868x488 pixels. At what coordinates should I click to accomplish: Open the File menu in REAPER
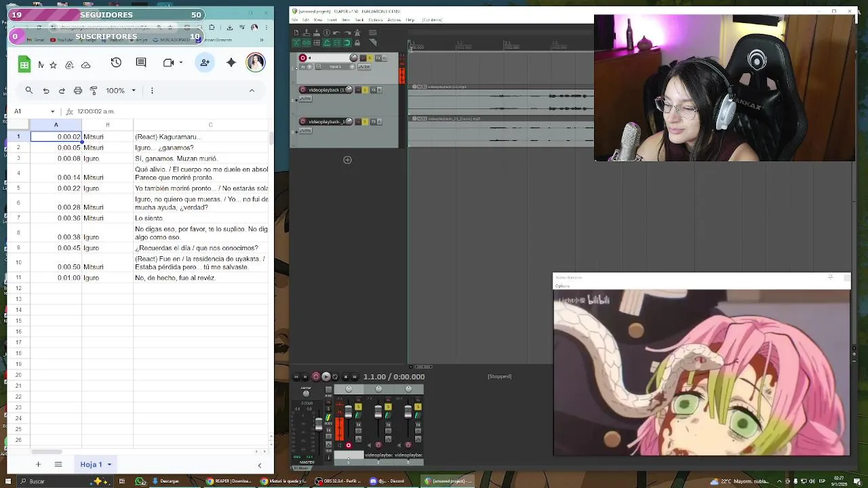295,20
